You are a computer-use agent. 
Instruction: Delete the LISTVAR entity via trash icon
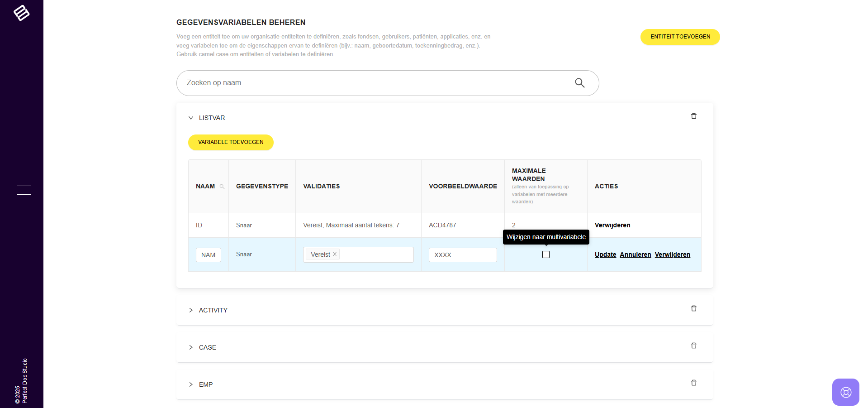pyautogui.click(x=693, y=116)
